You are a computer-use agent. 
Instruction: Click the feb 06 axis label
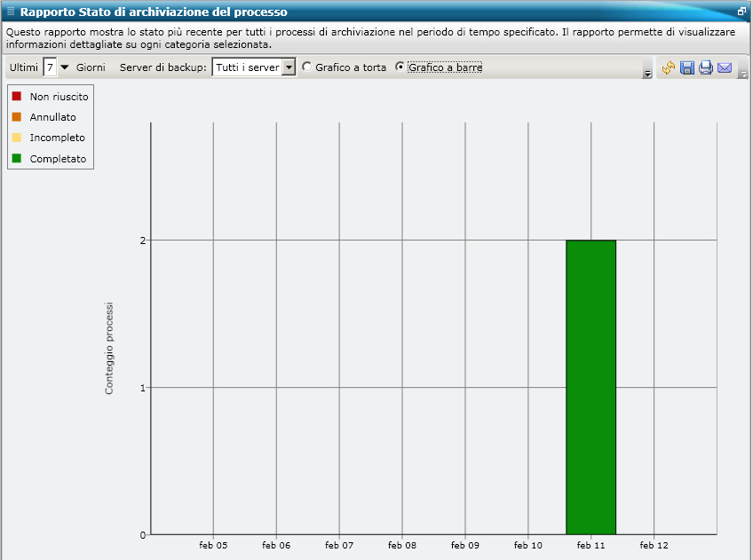[276, 545]
